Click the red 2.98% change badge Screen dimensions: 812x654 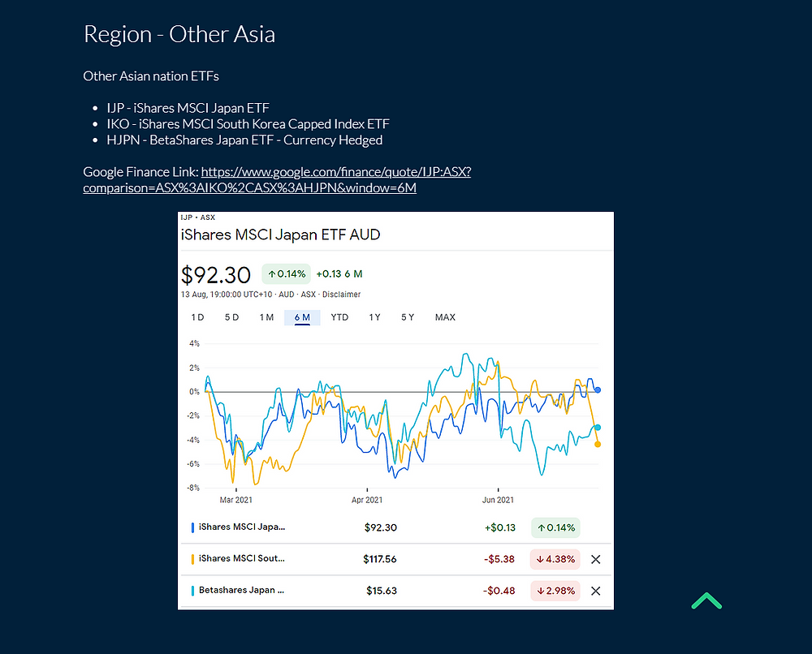click(555, 591)
